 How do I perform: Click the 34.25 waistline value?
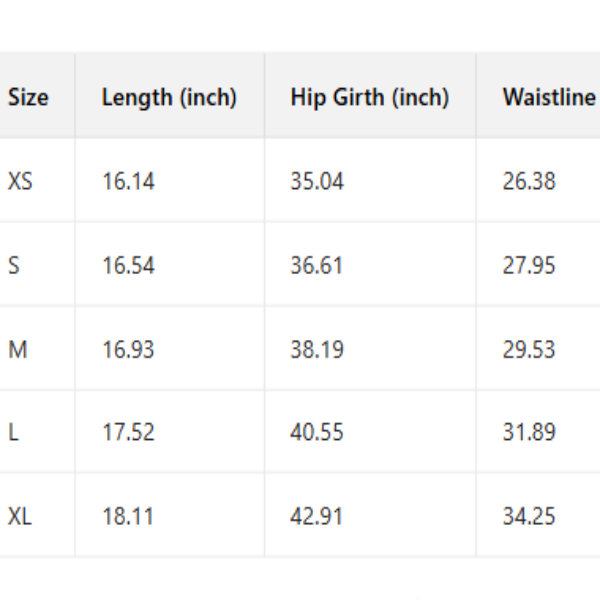(529, 517)
